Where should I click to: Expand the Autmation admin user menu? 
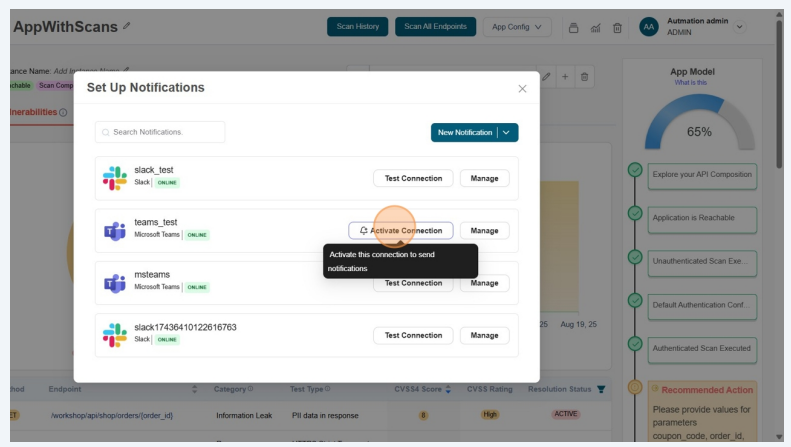pos(740,27)
